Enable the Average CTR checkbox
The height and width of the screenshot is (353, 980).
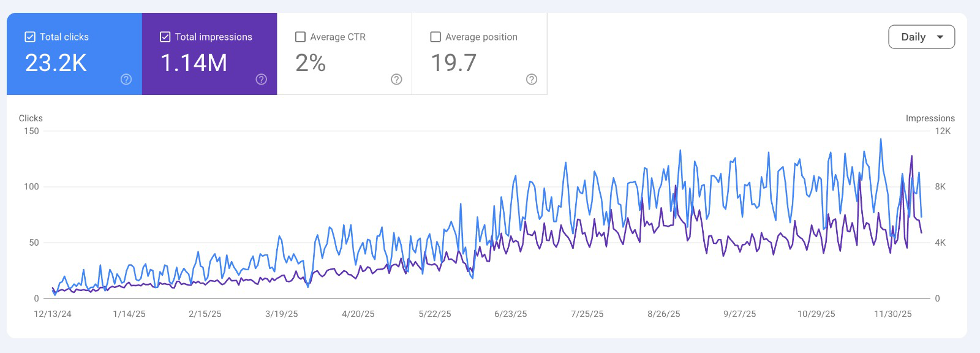click(x=300, y=37)
